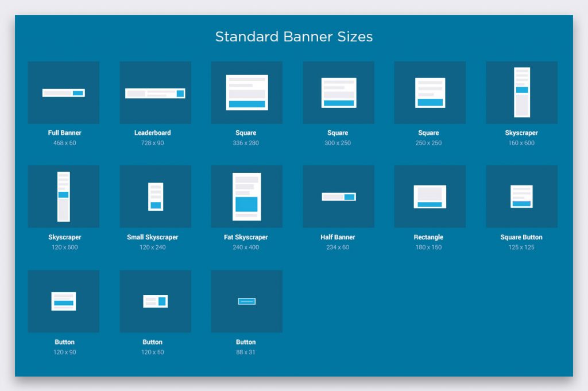This screenshot has height=391, width=588.
Task: Pick the smallest Button 88 x 31 banner
Action: [x=246, y=300]
